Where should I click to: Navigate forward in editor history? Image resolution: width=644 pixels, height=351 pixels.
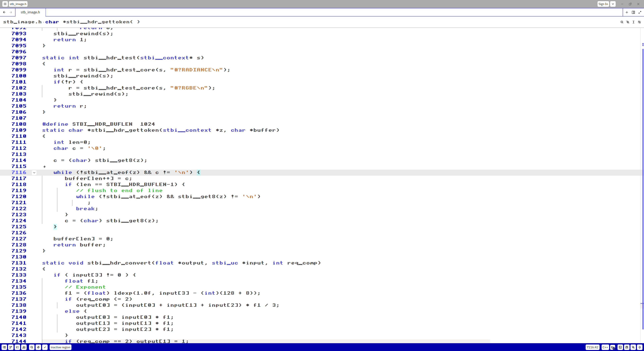tap(11, 12)
